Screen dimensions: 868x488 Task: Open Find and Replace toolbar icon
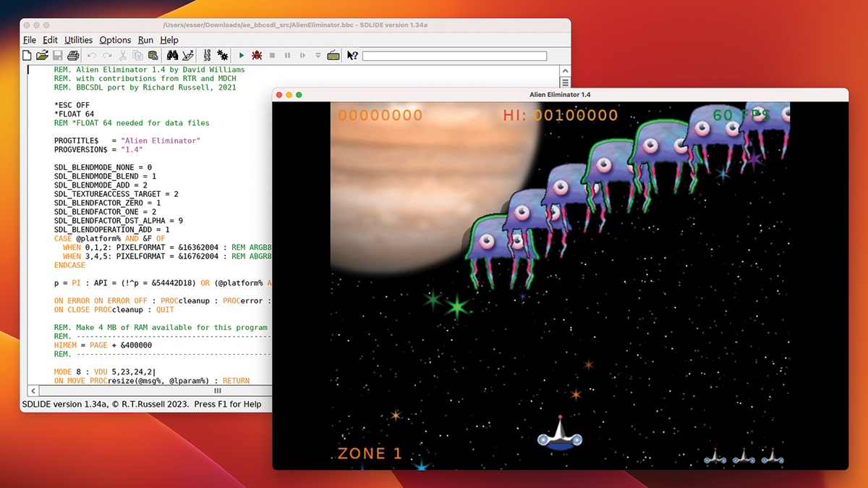tap(187, 55)
